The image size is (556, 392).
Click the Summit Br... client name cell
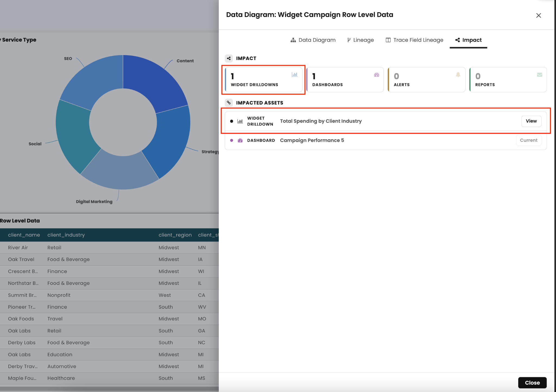22,295
